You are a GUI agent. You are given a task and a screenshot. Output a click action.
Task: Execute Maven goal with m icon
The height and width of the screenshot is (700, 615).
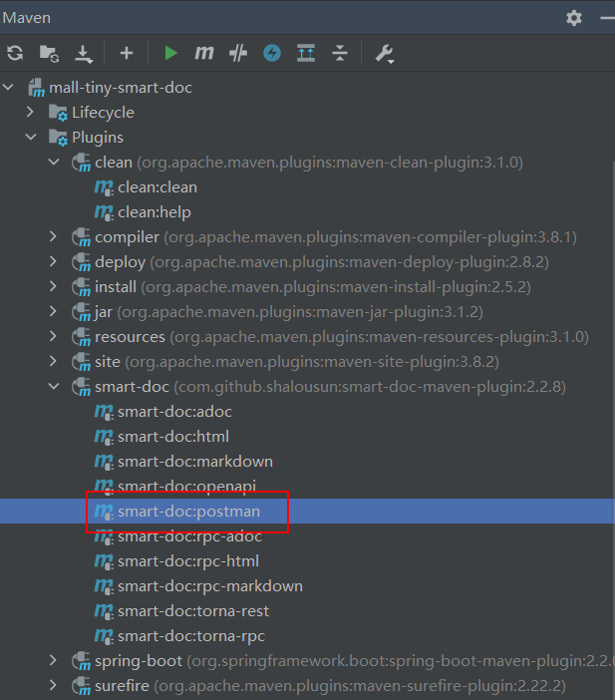pos(204,53)
